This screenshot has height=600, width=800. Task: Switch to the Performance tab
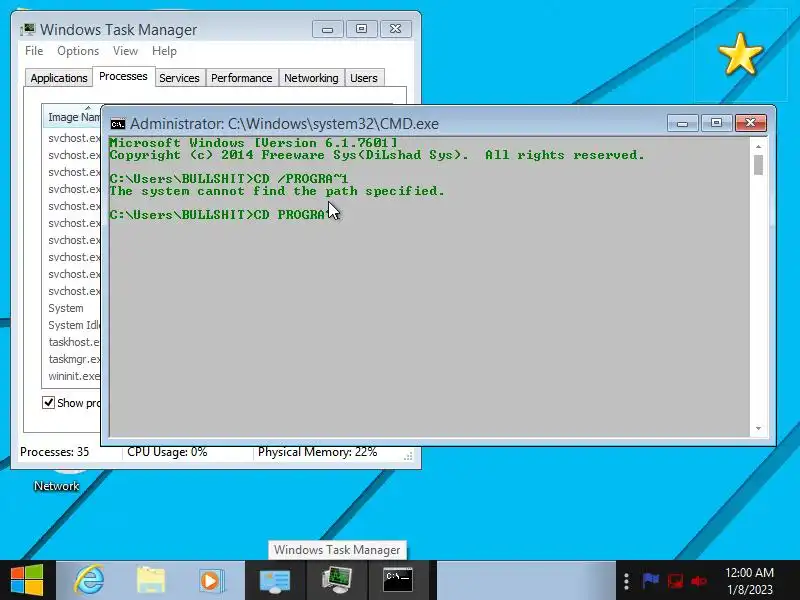click(x=242, y=78)
